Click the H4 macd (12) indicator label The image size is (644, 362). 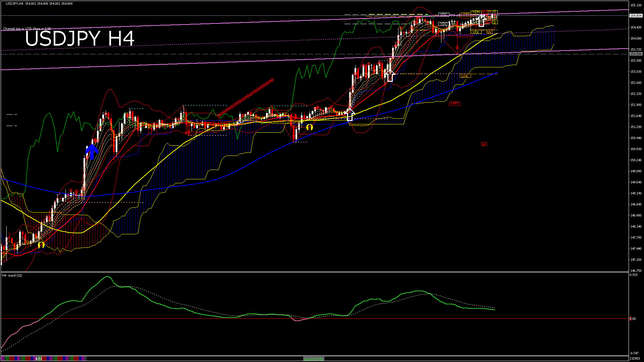12,276
